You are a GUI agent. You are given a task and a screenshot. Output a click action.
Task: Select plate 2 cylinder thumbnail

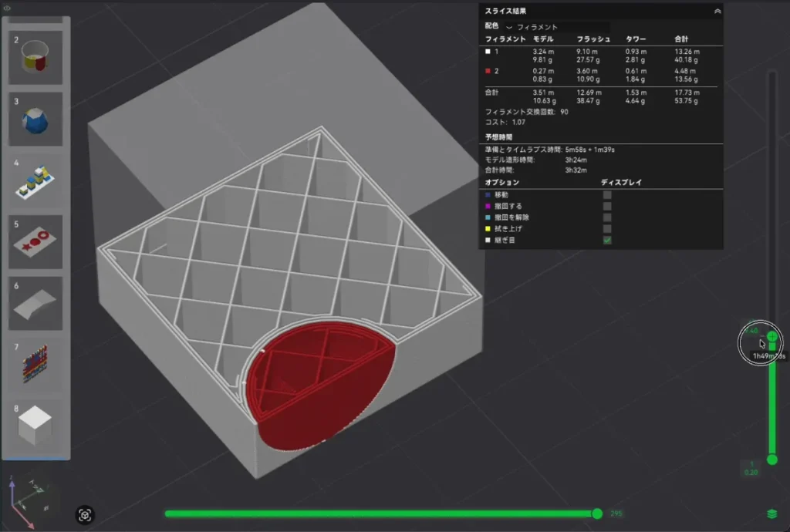35,57
